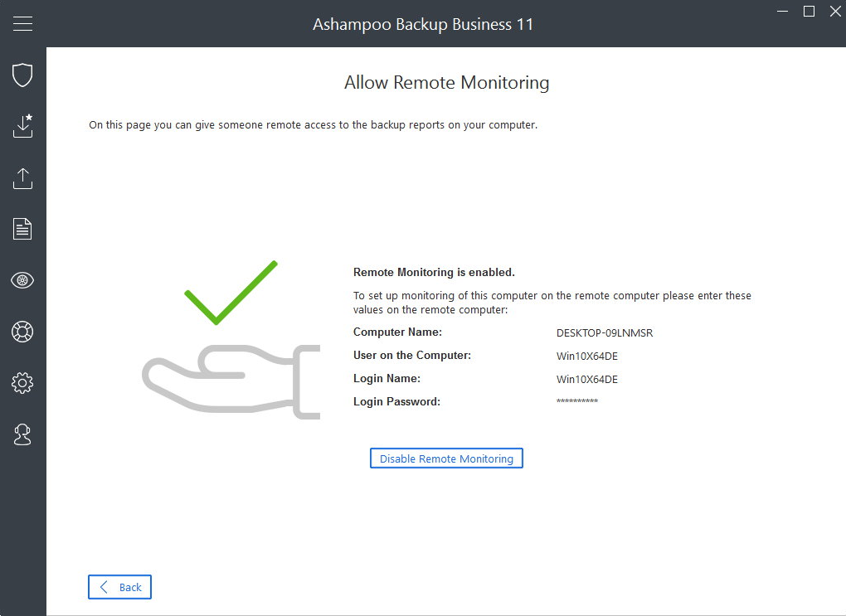The width and height of the screenshot is (846, 616).
Task: Click the new backup download-star icon
Action: [x=22, y=126]
